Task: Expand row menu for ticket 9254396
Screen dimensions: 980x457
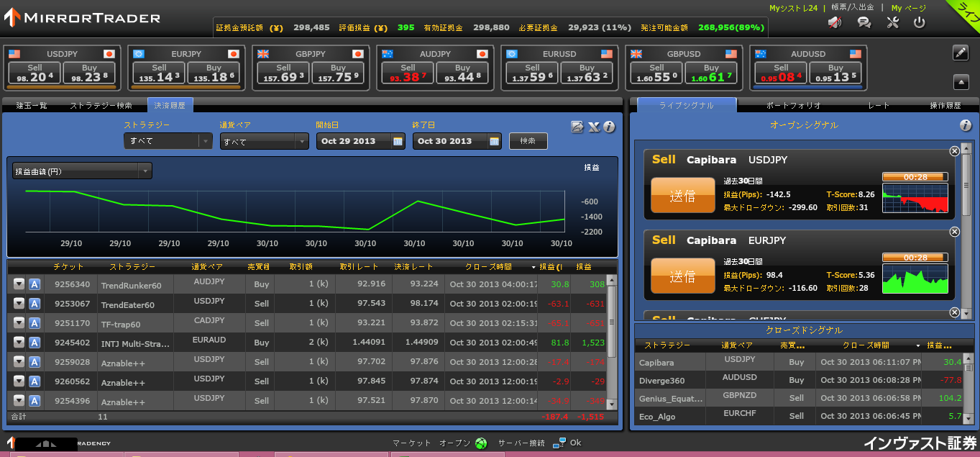Action: (19, 401)
